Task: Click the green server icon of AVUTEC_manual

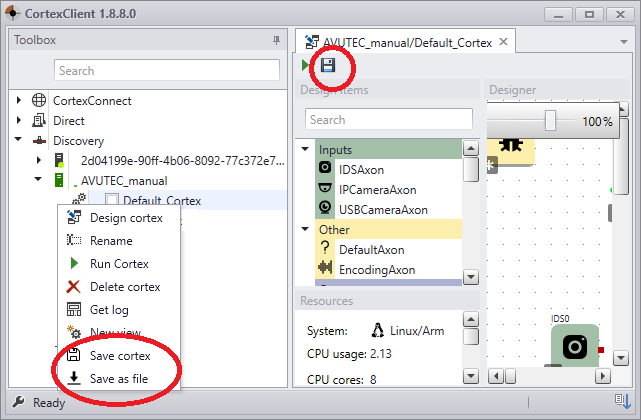Action: 59,180
